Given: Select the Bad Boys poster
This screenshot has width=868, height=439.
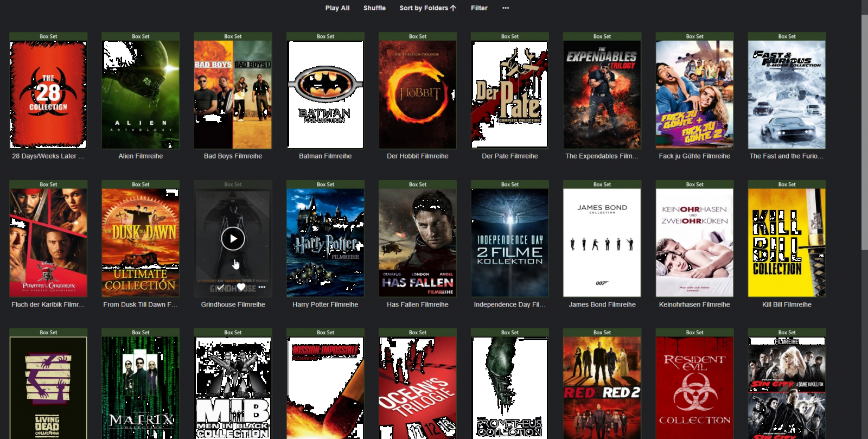Looking at the screenshot, I should [x=233, y=94].
